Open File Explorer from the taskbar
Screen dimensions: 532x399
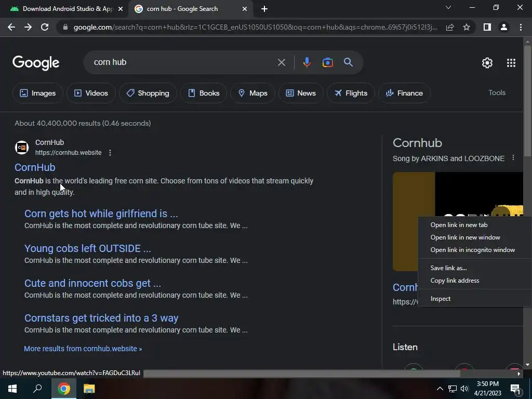(89, 389)
